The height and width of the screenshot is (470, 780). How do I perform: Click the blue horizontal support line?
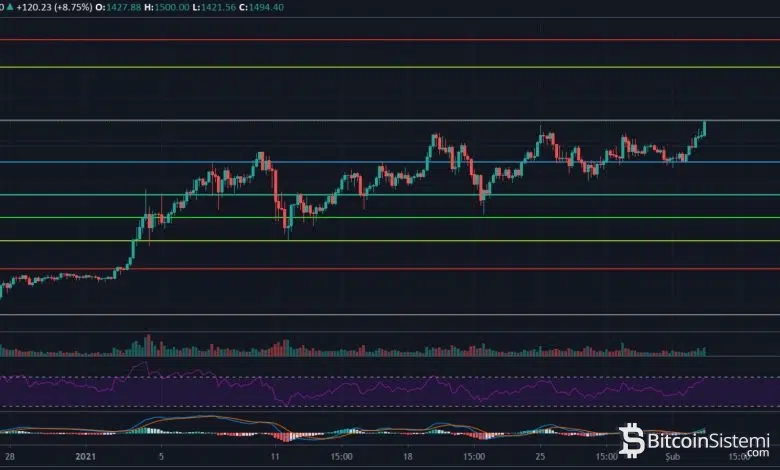[x=390, y=162]
